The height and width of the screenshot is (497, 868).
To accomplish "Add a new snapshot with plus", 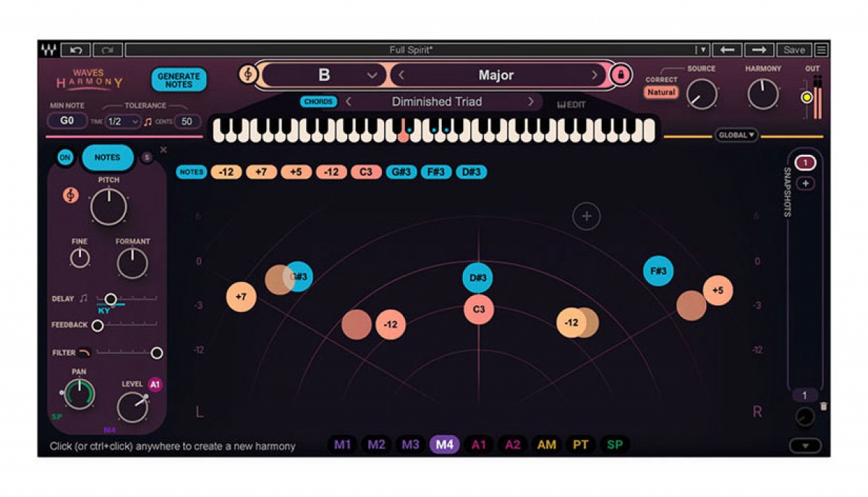I will pos(805,184).
